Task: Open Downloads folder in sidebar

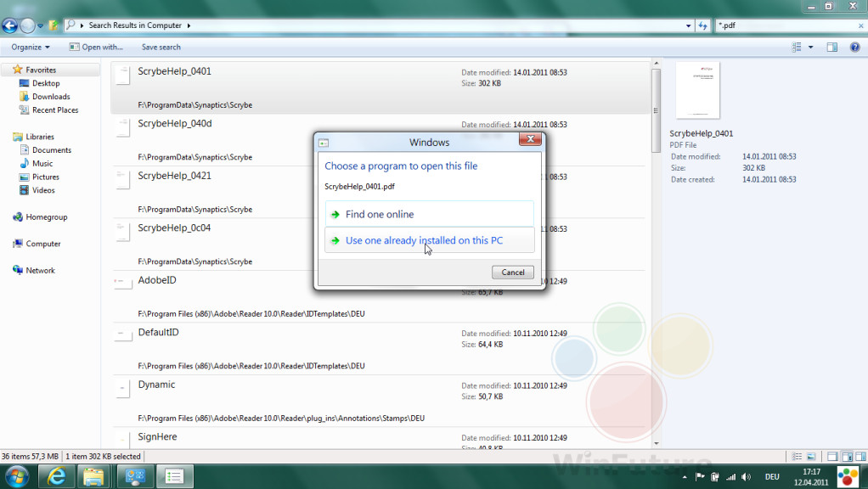Action: [51, 96]
